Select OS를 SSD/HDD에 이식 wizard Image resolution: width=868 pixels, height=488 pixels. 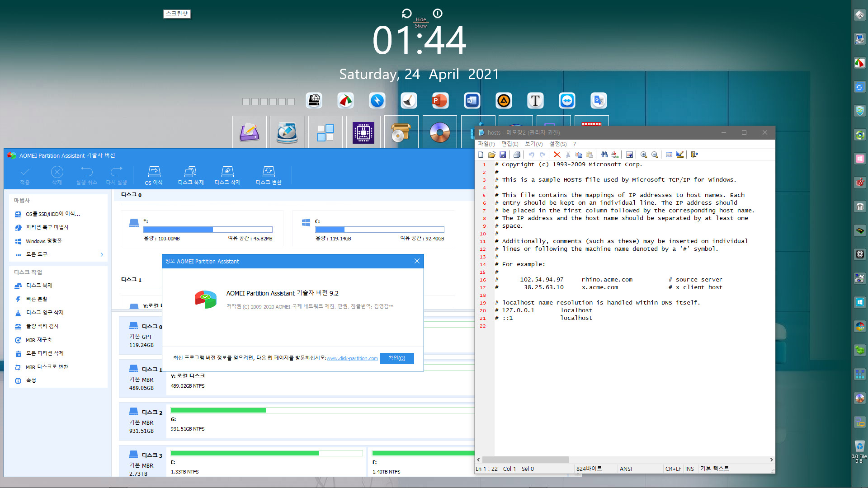point(52,214)
